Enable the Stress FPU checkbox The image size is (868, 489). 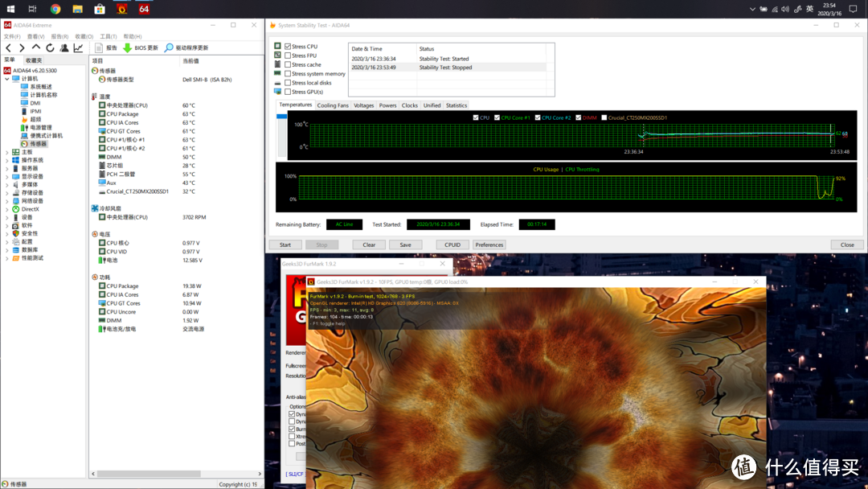[288, 55]
